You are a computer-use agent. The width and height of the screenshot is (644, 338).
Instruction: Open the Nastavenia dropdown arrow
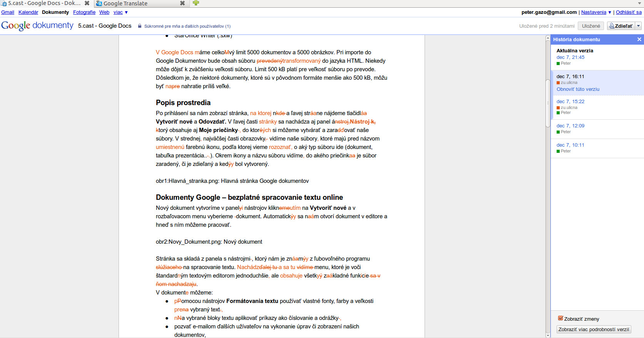pos(610,12)
